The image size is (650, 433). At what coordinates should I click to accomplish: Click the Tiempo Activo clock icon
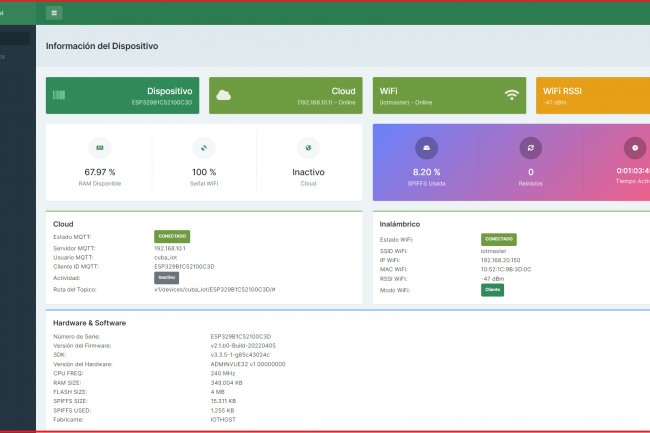tap(633, 148)
